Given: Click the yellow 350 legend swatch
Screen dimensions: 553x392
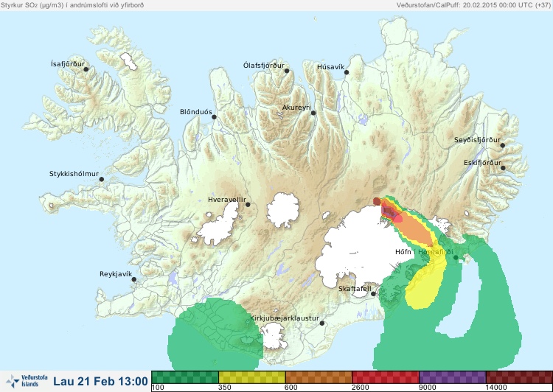Looking at the screenshot, I should [x=252, y=377].
